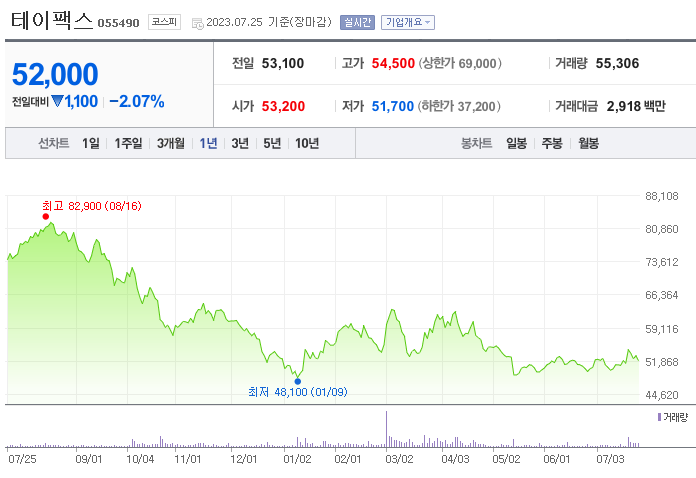Select the 3개월 line chart tab
The image size is (696, 478).
click(171, 143)
